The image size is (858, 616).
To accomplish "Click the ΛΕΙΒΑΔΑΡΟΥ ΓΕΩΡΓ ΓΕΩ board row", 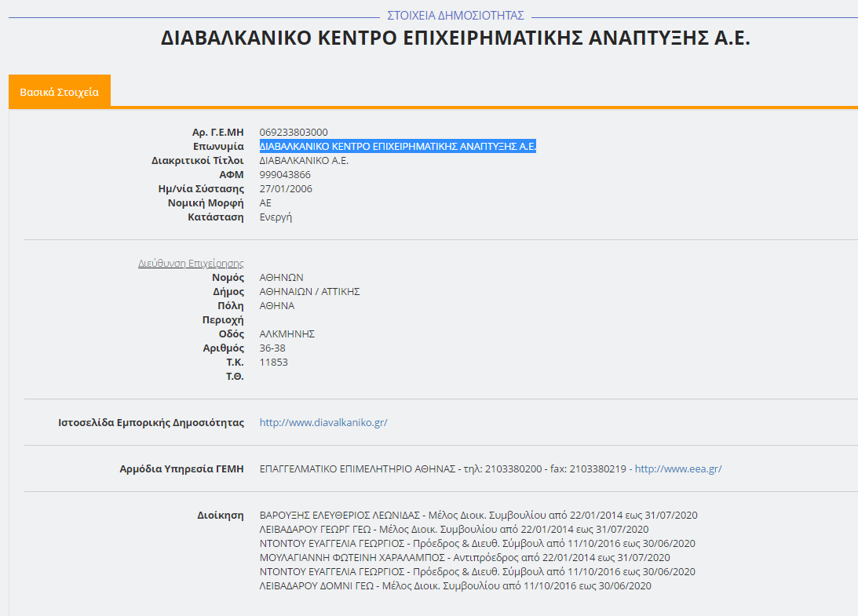I will click(455, 530).
